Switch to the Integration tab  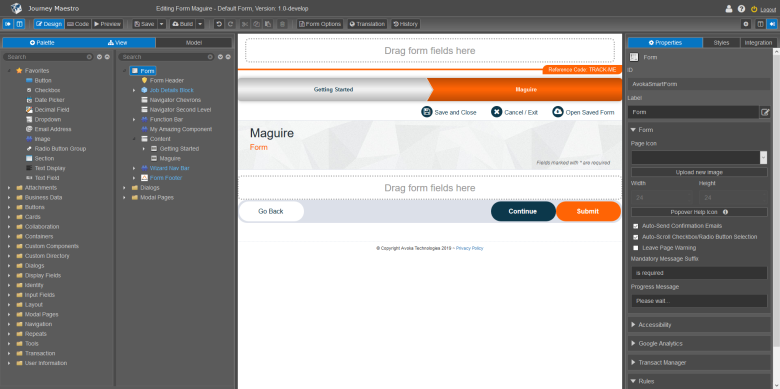758,43
